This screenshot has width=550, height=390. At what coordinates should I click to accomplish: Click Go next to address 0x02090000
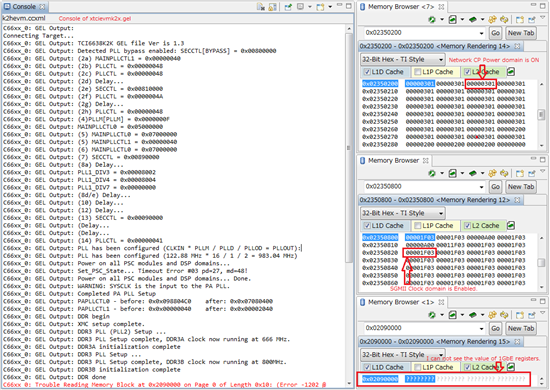[x=495, y=329]
